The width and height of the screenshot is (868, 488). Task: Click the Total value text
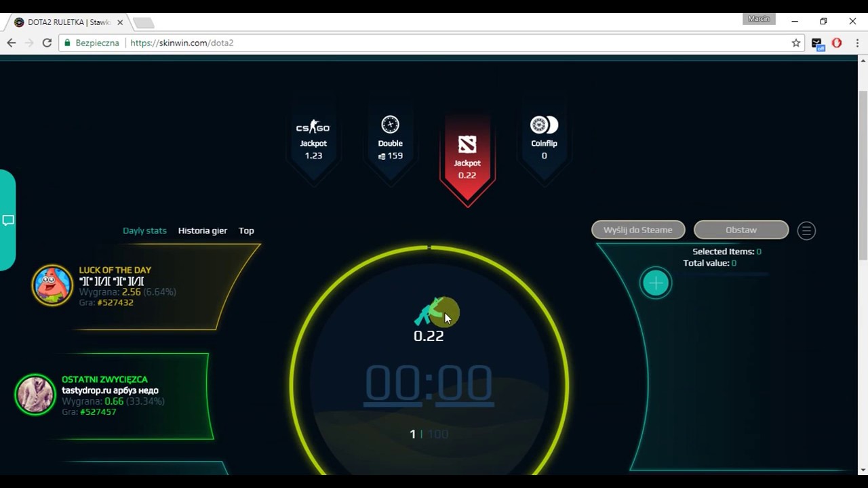click(x=710, y=263)
